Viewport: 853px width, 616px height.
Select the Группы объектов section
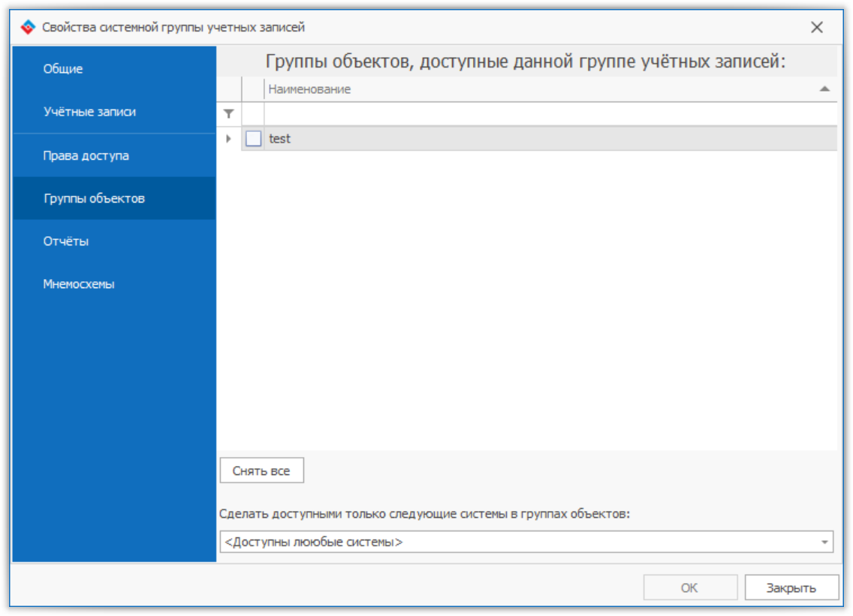[114, 198]
